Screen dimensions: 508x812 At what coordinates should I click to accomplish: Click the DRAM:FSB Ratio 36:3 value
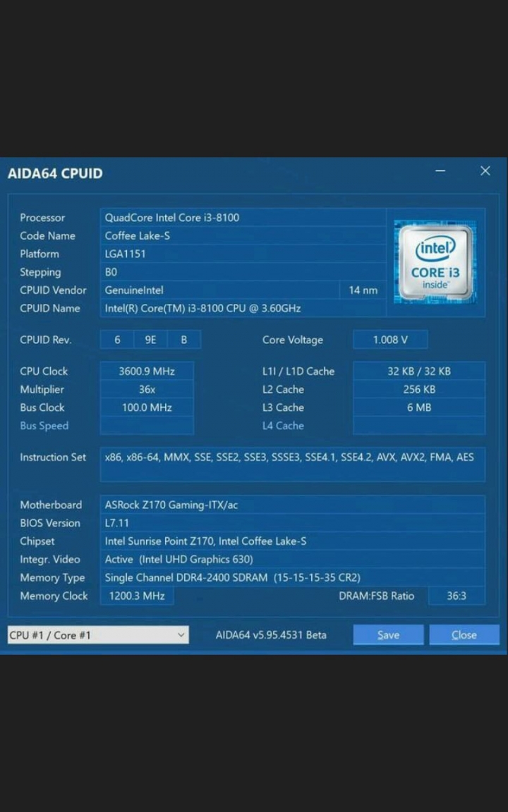(456, 596)
